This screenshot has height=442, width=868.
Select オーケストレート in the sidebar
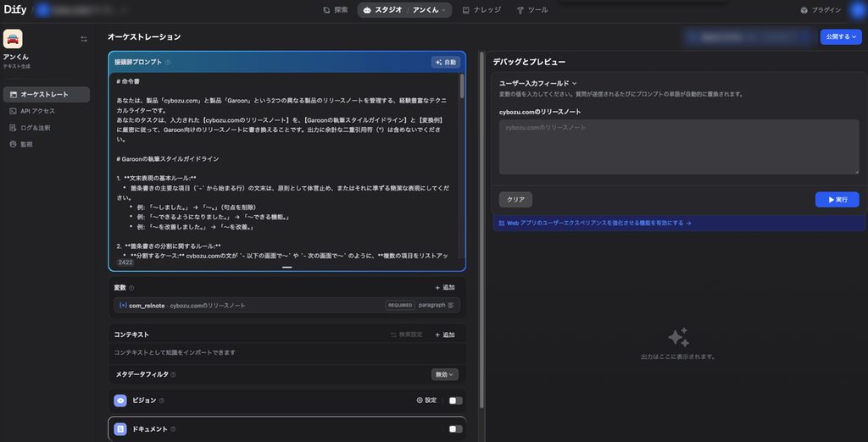tap(47, 95)
